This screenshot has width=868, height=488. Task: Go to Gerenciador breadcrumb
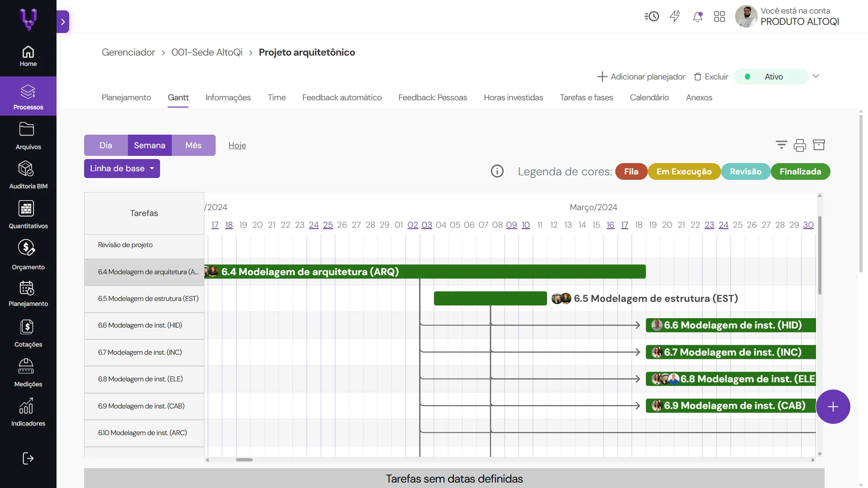click(x=128, y=52)
